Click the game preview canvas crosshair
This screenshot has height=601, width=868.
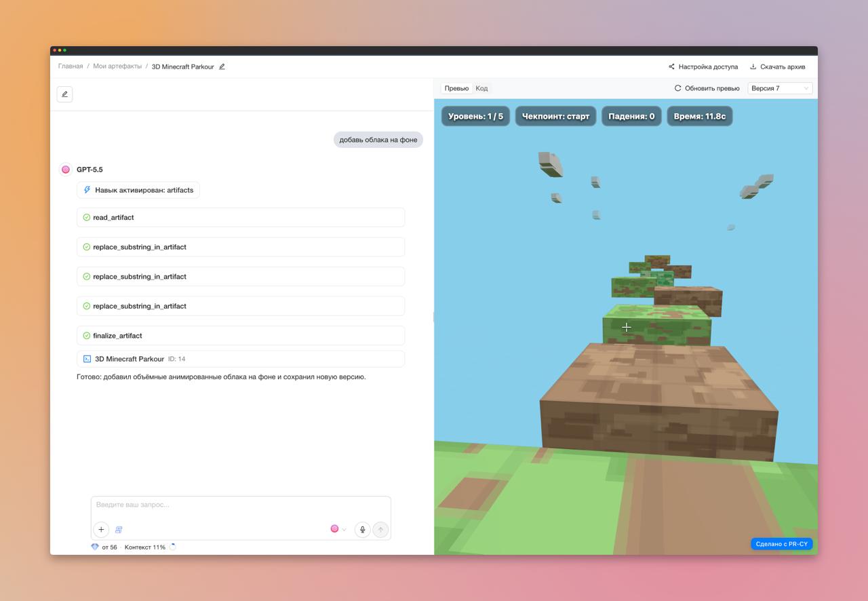pos(626,327)
